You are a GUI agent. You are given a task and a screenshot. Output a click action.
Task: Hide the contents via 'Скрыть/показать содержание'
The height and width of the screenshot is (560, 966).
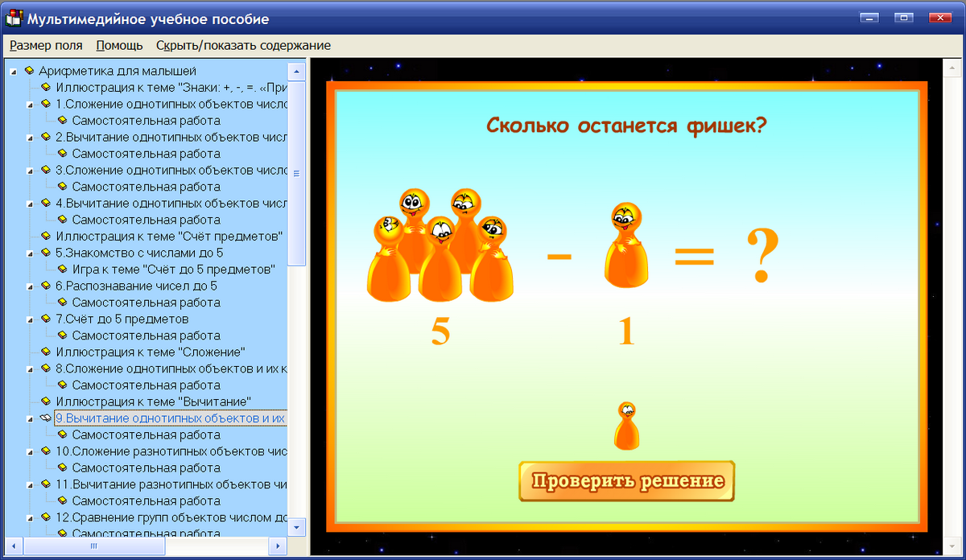click(x=241, y=46)
